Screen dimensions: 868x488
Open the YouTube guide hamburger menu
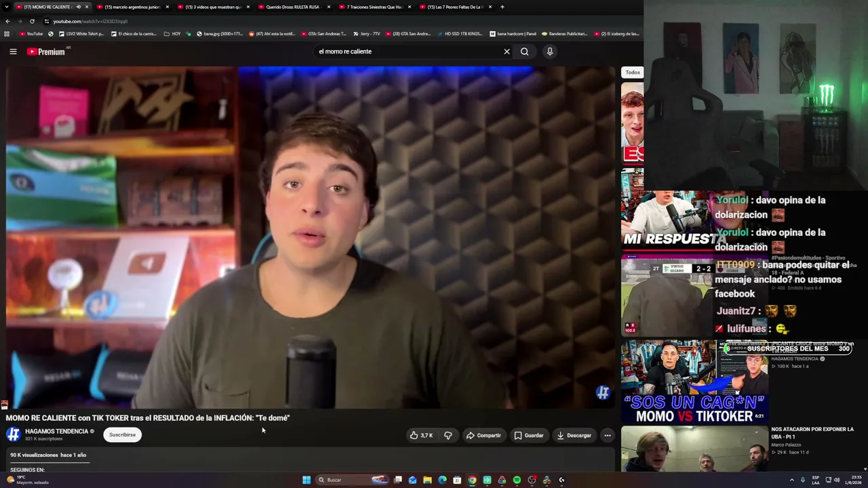(x=13, y=52)
